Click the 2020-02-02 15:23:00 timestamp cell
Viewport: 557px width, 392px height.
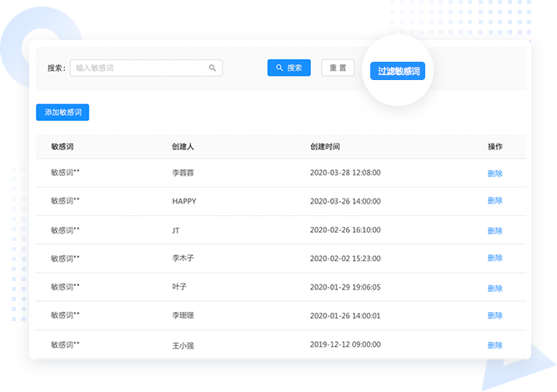click(344, 259)
